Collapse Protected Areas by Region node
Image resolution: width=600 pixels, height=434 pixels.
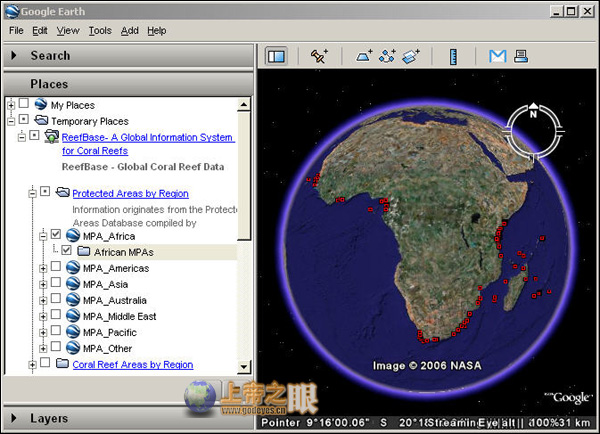[33, 193]
